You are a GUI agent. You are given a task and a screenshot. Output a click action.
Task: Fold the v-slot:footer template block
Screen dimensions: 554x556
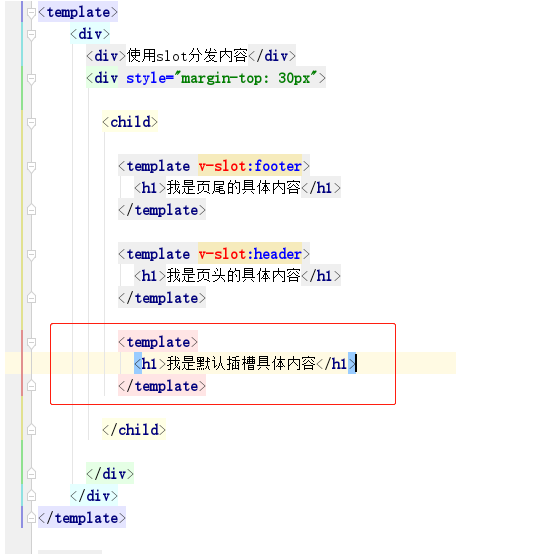(x=31, y=167)
